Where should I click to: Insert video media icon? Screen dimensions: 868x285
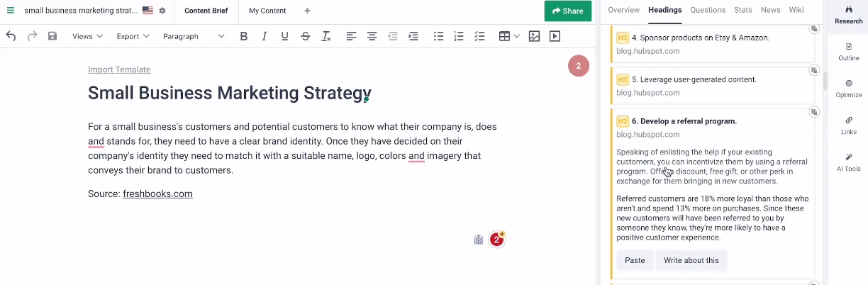click(x=555, y=36)
